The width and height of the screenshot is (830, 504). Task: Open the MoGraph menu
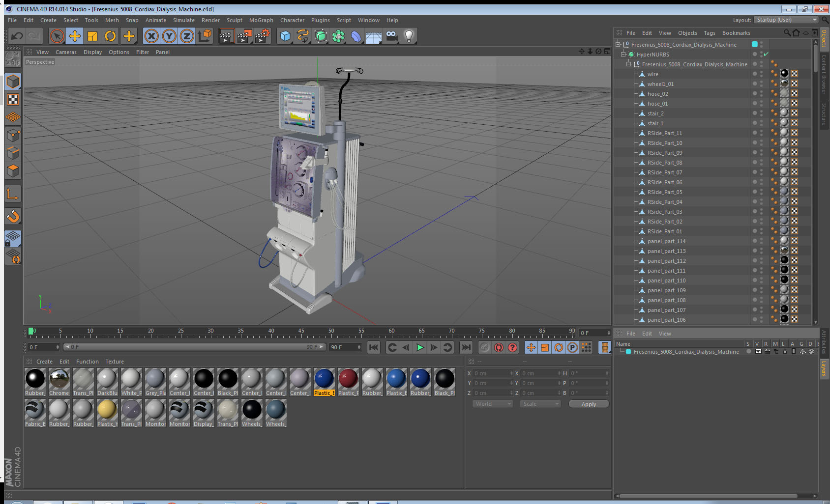[x=261, y=20]
